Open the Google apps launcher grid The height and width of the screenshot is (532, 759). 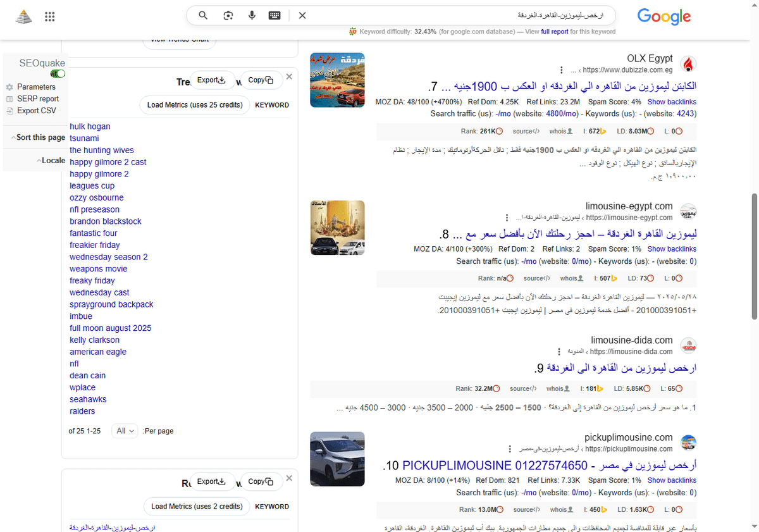pos(49,16)
